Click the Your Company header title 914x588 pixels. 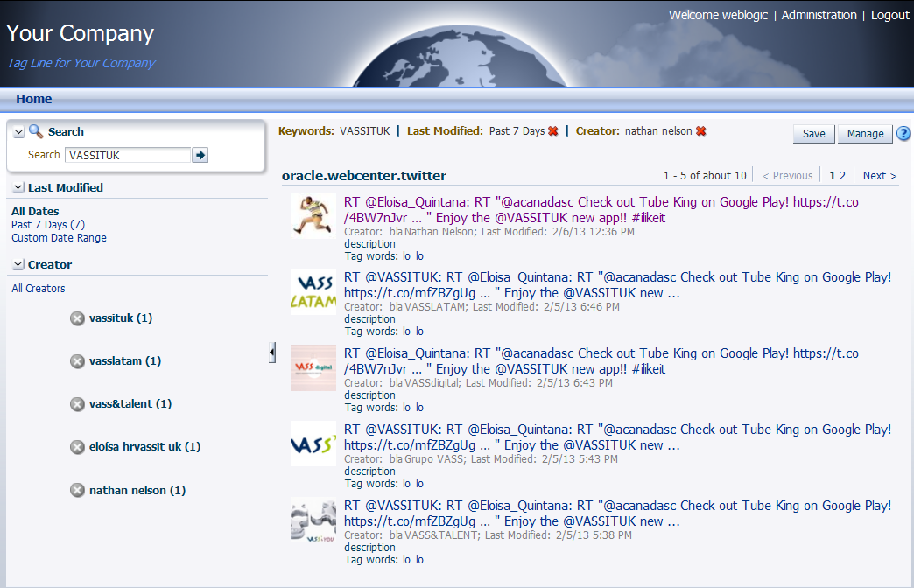click(x=80, y=34)
